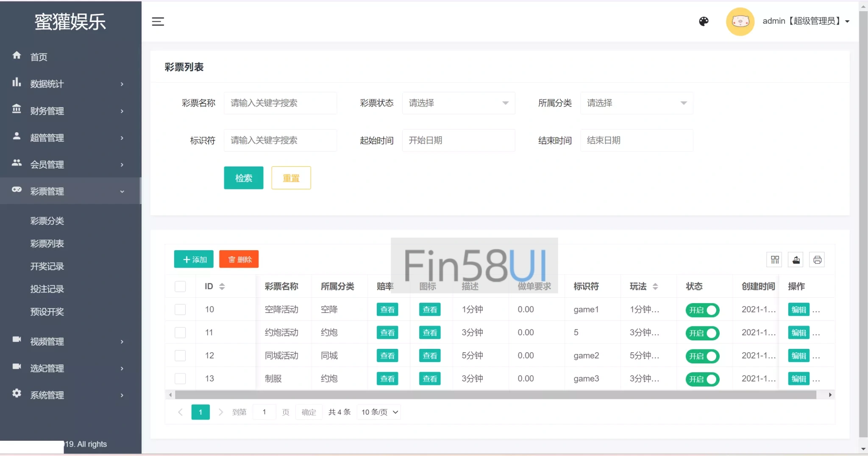Open the 所属分类 dropdown
The image size is (868, 456).
(636, 103)
